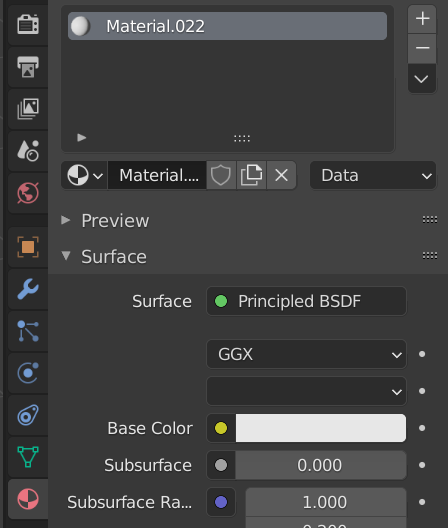Open the Particles properties tab
Screen dimensions: 448x528
pyautogui.click(x=28, y=331)
